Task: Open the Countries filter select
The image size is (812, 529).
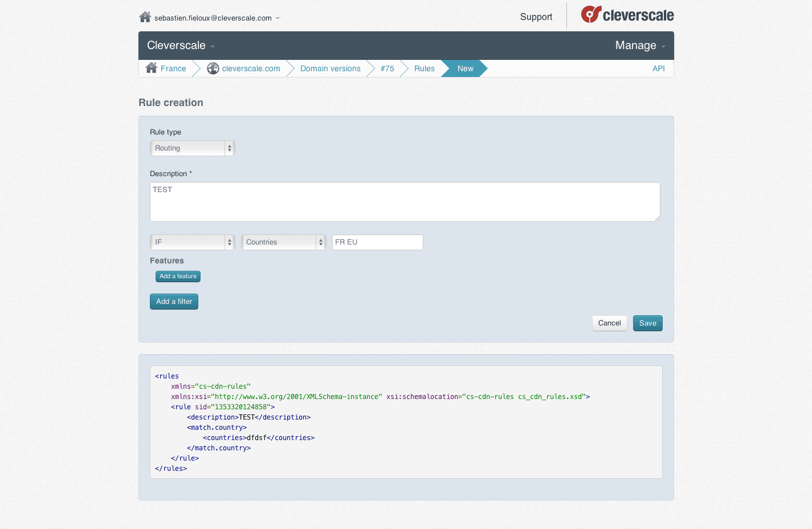Action: coord(284,242)
